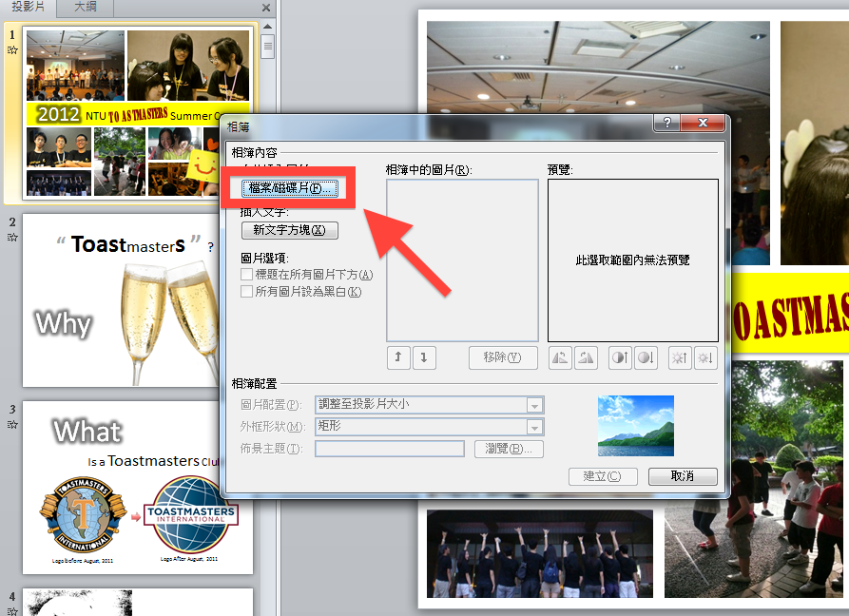Click the 相簿中的圖片 list box
849x616 pixels.
[x=462, y=260]
